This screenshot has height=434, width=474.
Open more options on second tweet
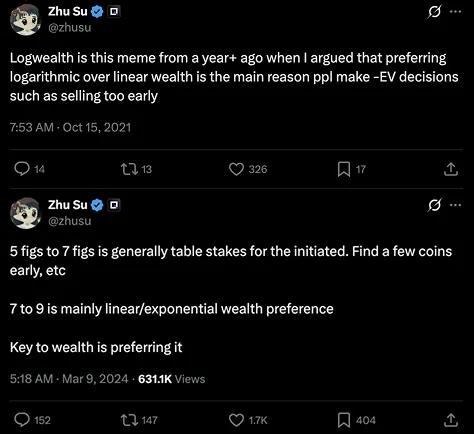456,205
